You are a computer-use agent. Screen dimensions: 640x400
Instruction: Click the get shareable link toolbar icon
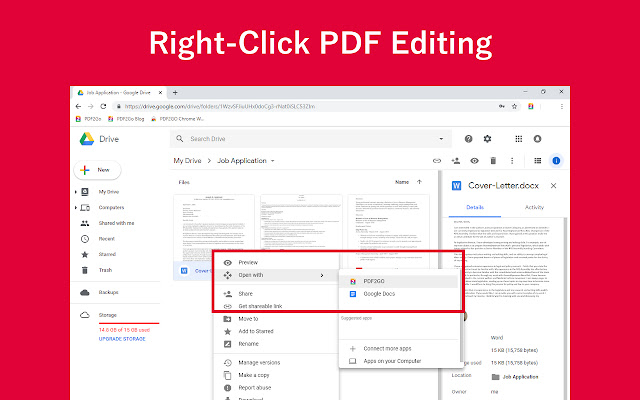click(x=437, y=161)
